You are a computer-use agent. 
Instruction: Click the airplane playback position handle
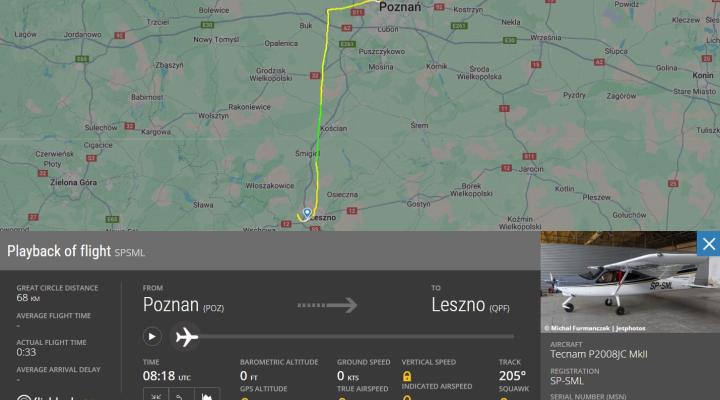coord(186,337)
